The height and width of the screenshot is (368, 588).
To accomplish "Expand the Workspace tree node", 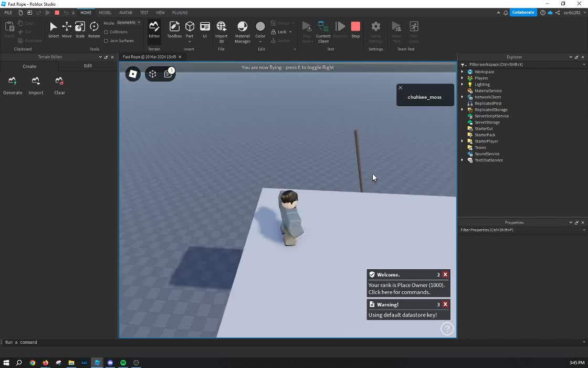I will (463, 72).
